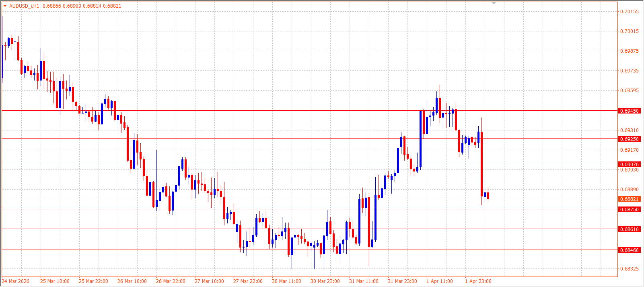Select the 0.69070 red price level label
The height and width of the screenshot is (287, 644).
(629, 164)
